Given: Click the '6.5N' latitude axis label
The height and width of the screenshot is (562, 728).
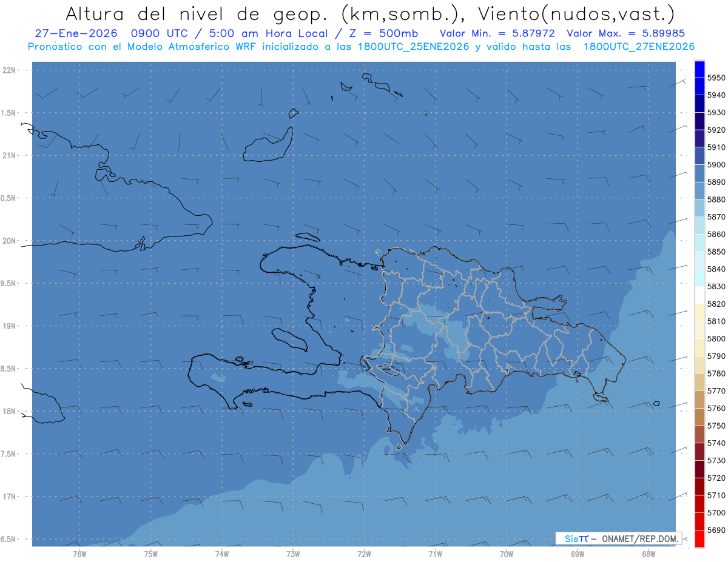Looking at the screenshot, I should (x=8, y=539).
